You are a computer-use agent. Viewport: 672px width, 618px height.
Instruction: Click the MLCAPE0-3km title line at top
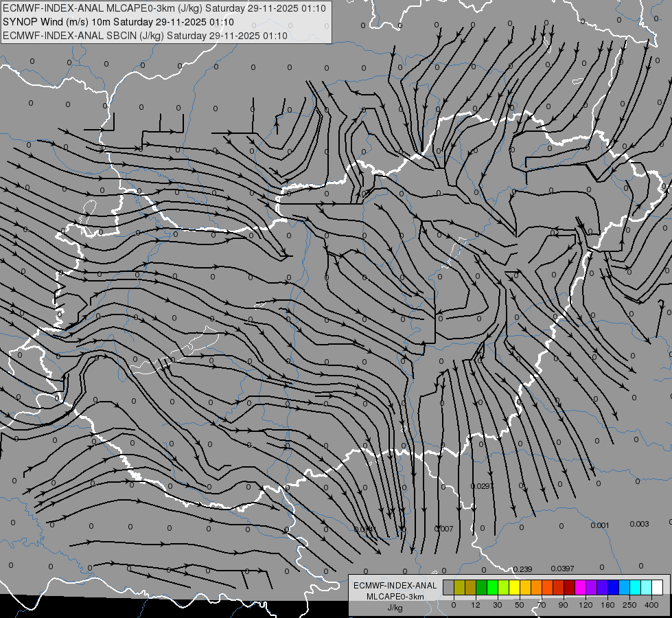pyautogui.click(x=164, y=8)
